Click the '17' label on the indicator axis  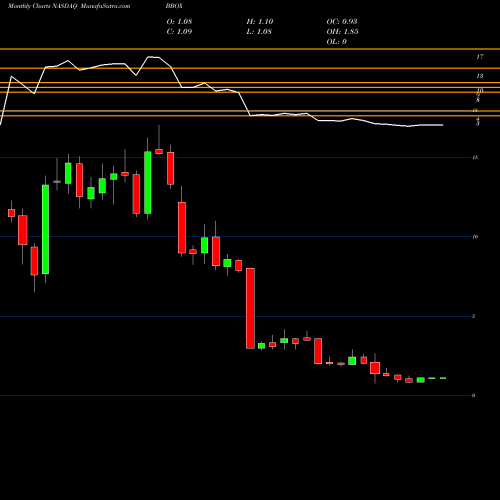tap(480, 57)
